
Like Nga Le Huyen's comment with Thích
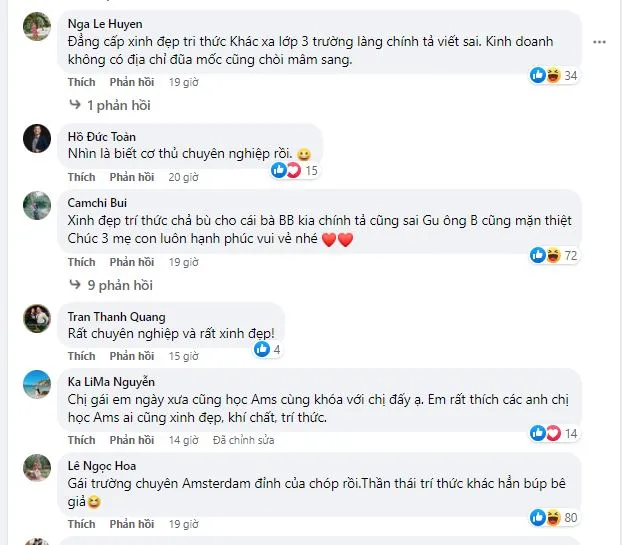pyautogui.click(x=82, y=81)
